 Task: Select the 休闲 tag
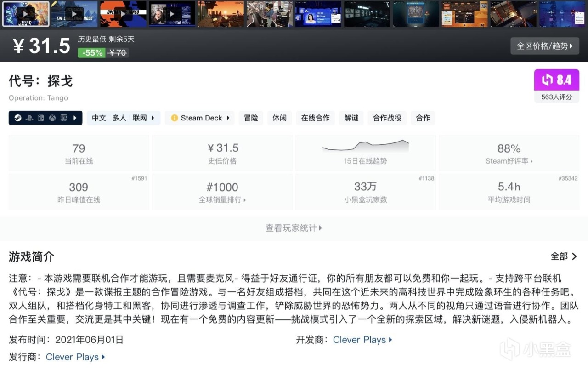(x=279, y=118)
